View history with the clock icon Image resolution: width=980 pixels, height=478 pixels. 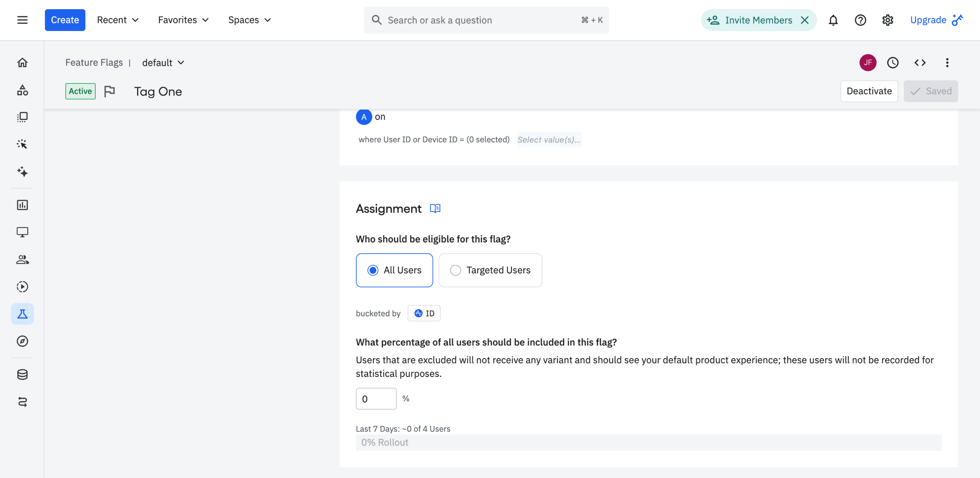[x=893, y=62]
